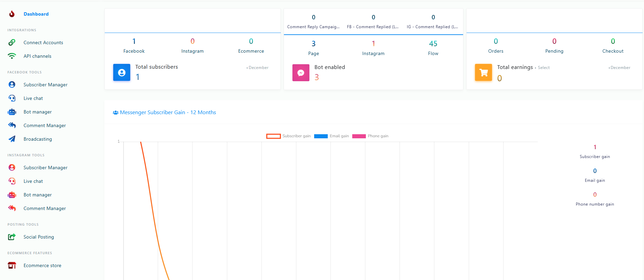644x280 pixels.
Task: Click the blue Total subscribers user tile icon
Action: pyautogui.click(x=122, y=72)
